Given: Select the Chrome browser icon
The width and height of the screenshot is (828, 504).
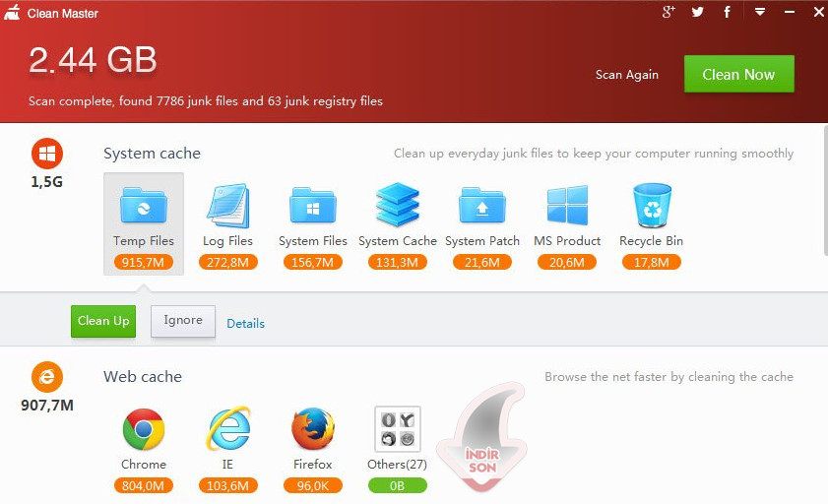Looking at the screenshot, I should pyautogui.click(x=144, y=429).
